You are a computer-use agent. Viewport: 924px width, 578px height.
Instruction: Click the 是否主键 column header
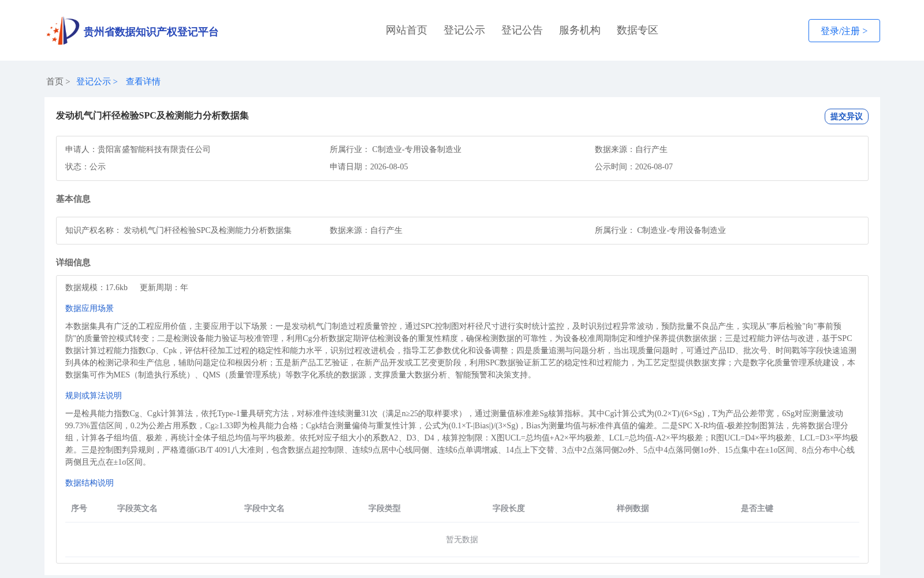pyautogui.click(x=757, y=508)
